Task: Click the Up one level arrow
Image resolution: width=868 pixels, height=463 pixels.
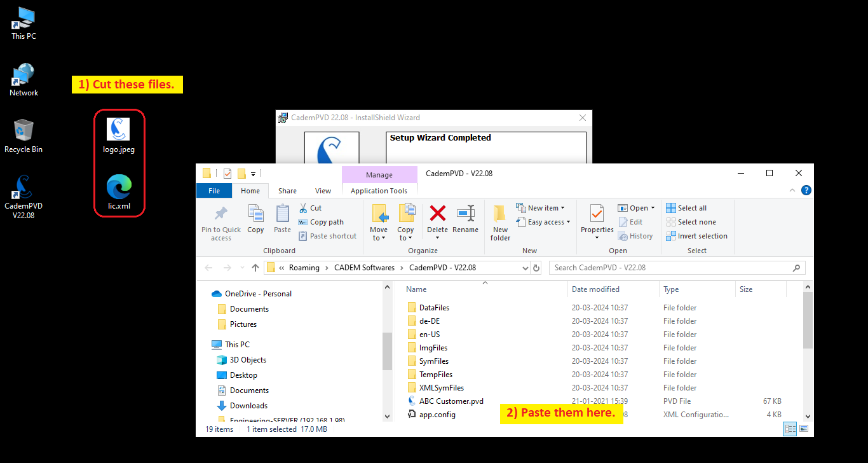Action: (x=255, y=268)
